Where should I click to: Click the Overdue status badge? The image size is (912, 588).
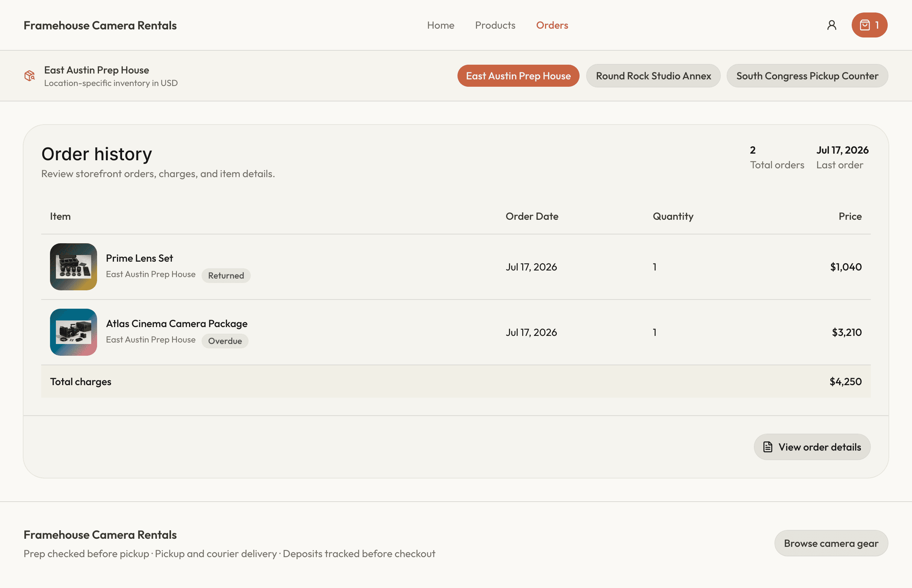point(225,341)
